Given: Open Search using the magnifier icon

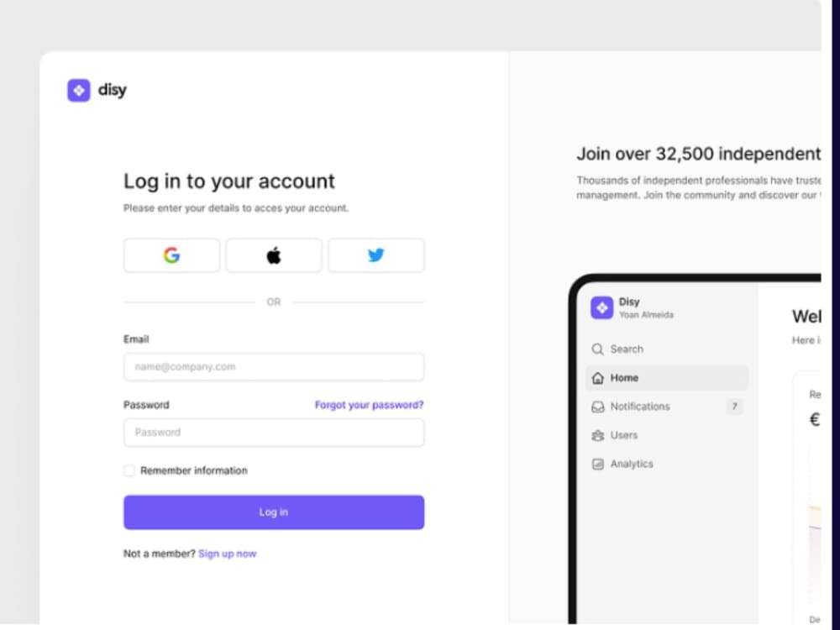Looking at the screenshot, I should pyautogui.click(x=597, y=349).
